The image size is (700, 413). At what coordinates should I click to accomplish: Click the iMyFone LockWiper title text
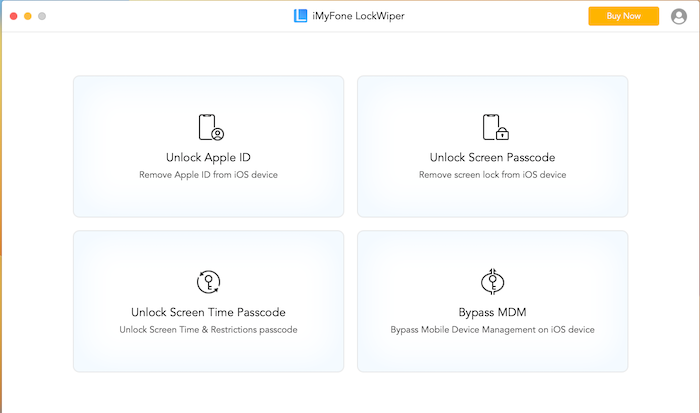[x=358, y=16]
